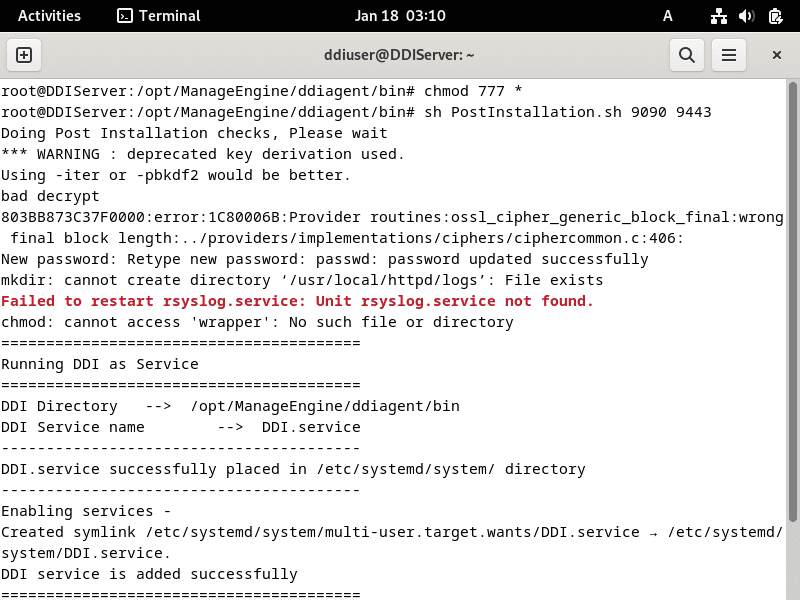
Task: Click the 'DDI Directory' path line
Action: 230,406
